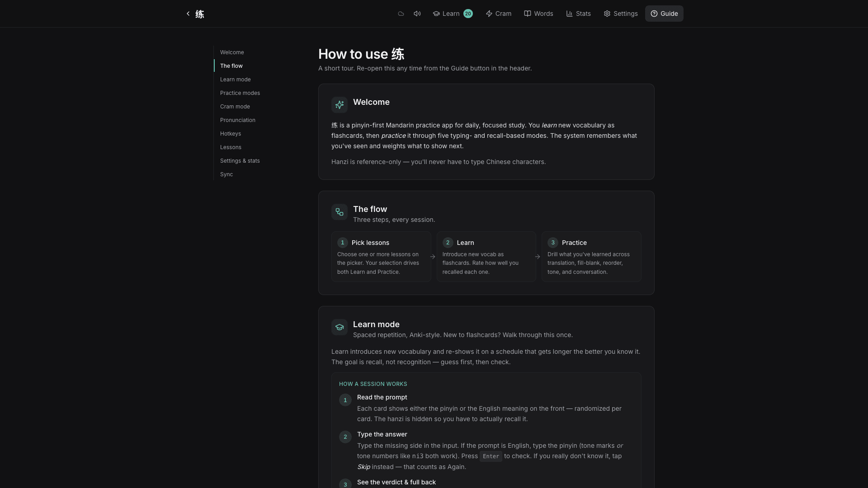Open the Cram tab
868x488 pixels.
(x=499, y=14)
